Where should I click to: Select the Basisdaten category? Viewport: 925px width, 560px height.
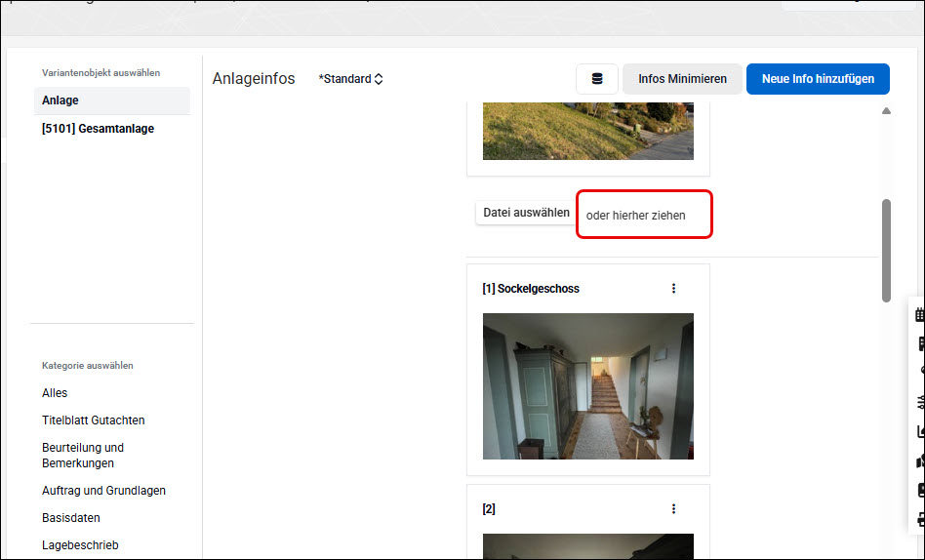(x=71, y=517)
